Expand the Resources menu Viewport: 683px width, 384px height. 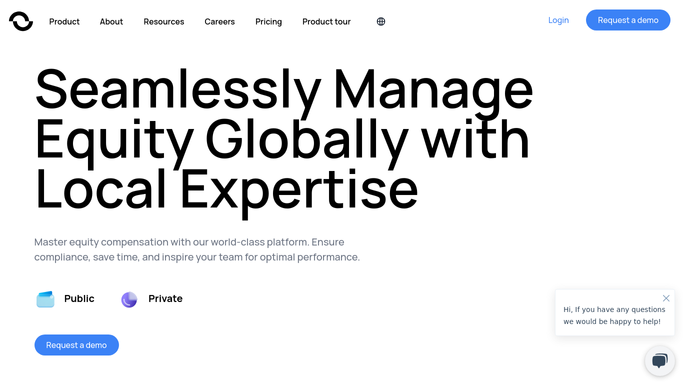coord(164,22)
